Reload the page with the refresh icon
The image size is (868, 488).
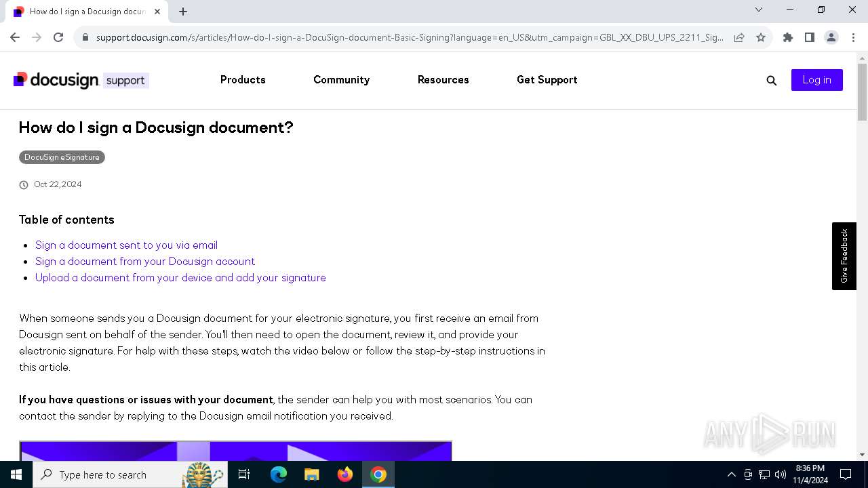(x=58, y=37)
